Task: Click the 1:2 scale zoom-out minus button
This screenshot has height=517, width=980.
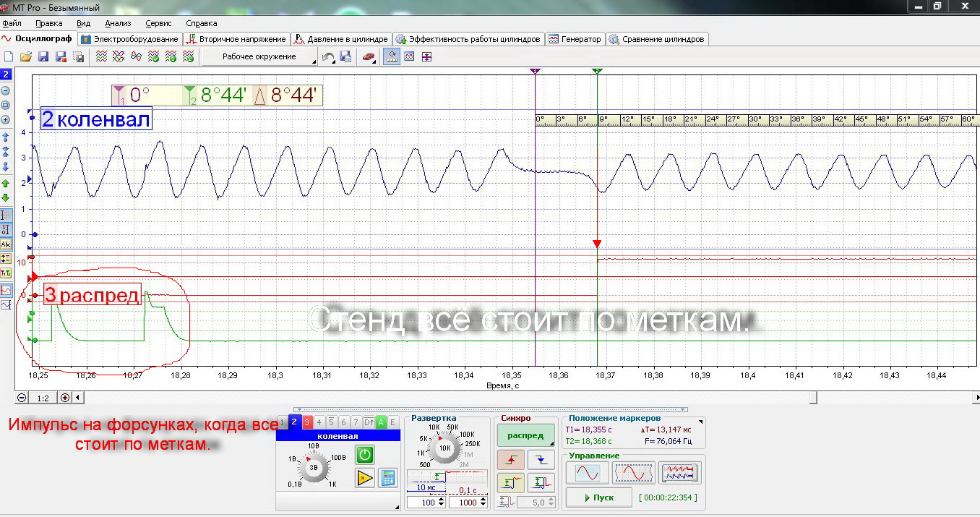Action: coord(22,398)
